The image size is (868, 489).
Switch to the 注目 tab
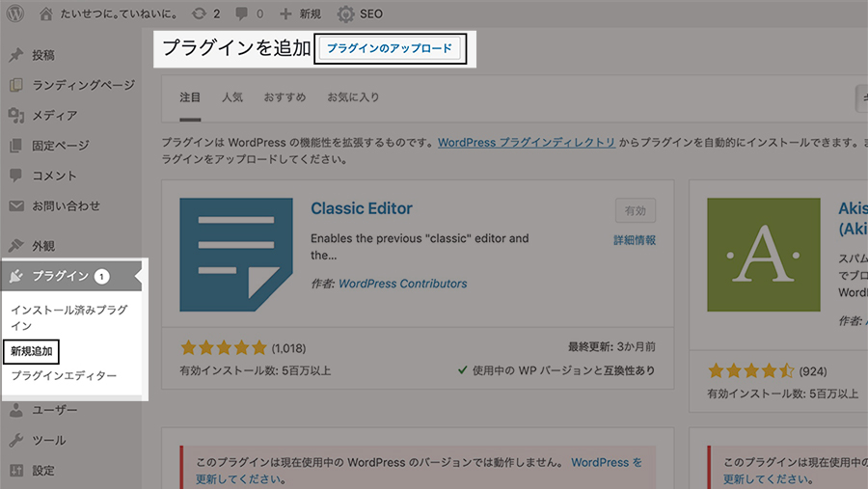[190, 97]
